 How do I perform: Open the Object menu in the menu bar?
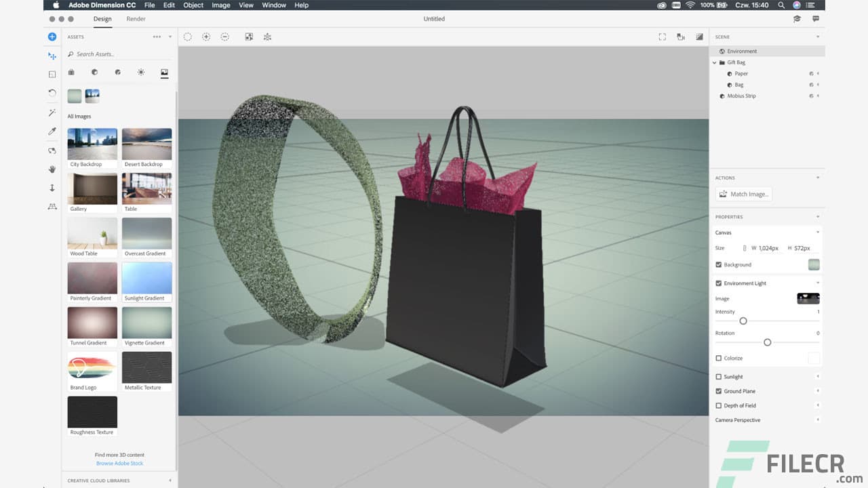coord(193,5)
